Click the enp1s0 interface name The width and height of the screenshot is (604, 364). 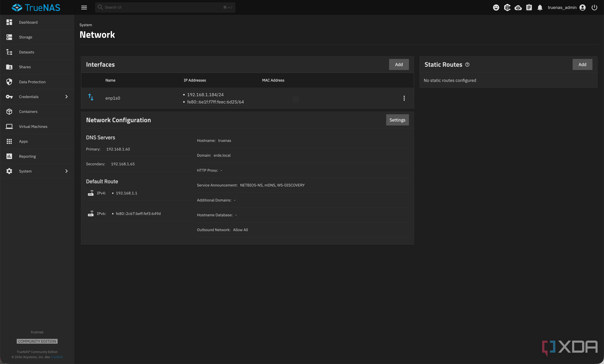(x=113, y=98)
